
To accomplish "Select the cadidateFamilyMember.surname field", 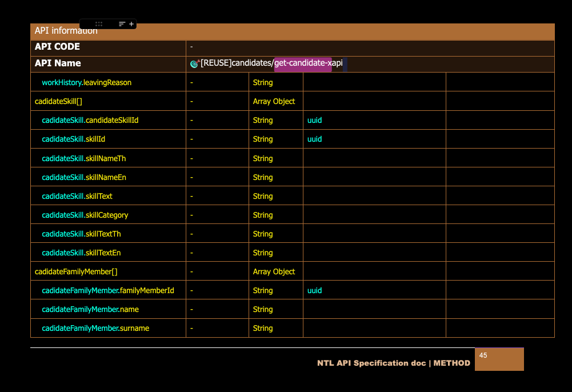I will tap(95, 329).
